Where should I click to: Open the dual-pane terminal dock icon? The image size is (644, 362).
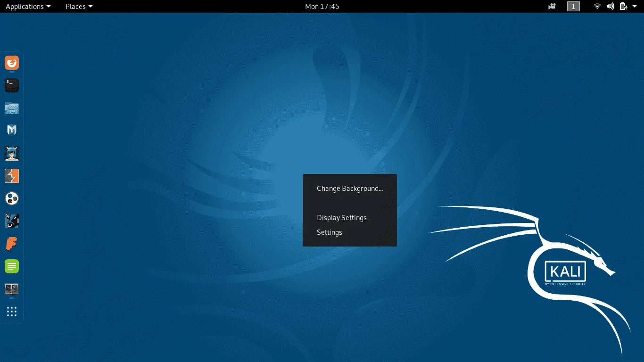coord(12,289)
